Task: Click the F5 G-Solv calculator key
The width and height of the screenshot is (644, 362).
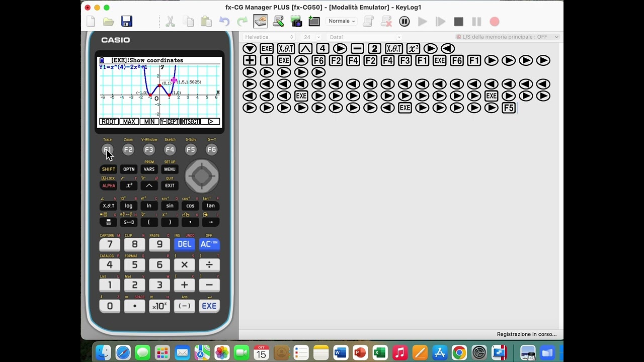Action: [191, 149]
